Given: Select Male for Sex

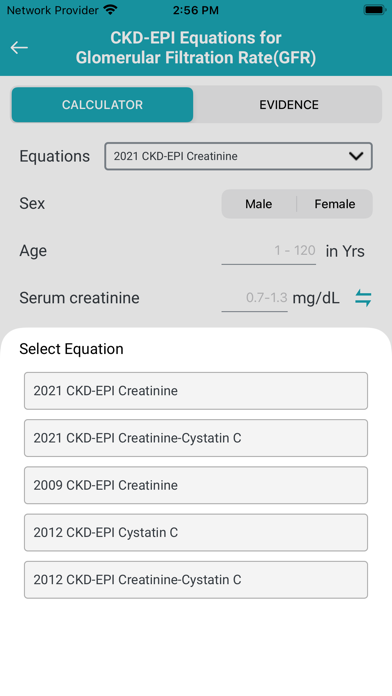Looking at the screenshot, I should (x=259, y=204).
